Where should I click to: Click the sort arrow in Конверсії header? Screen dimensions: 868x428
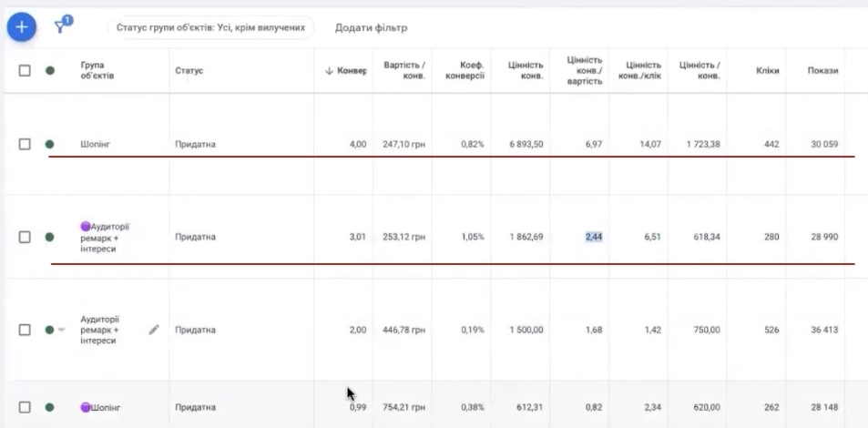pyautogui.click(x=329, y=71)
